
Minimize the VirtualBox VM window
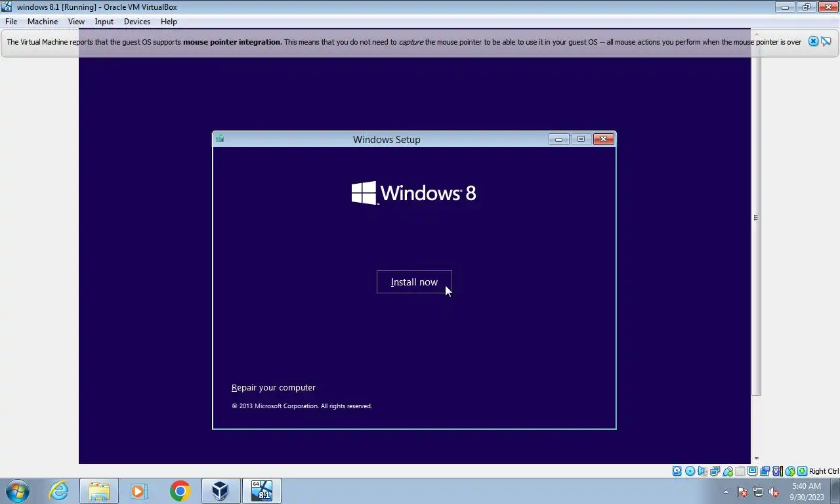pyautogui.click(x=784, y=7)
